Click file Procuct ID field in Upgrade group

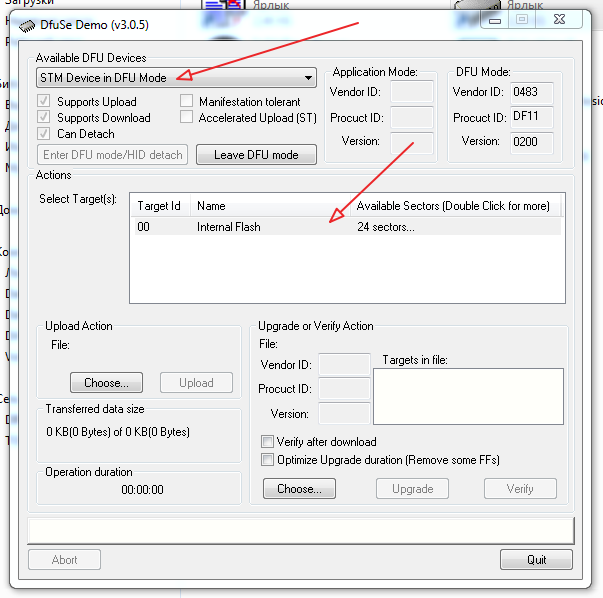tap(344, 388)
